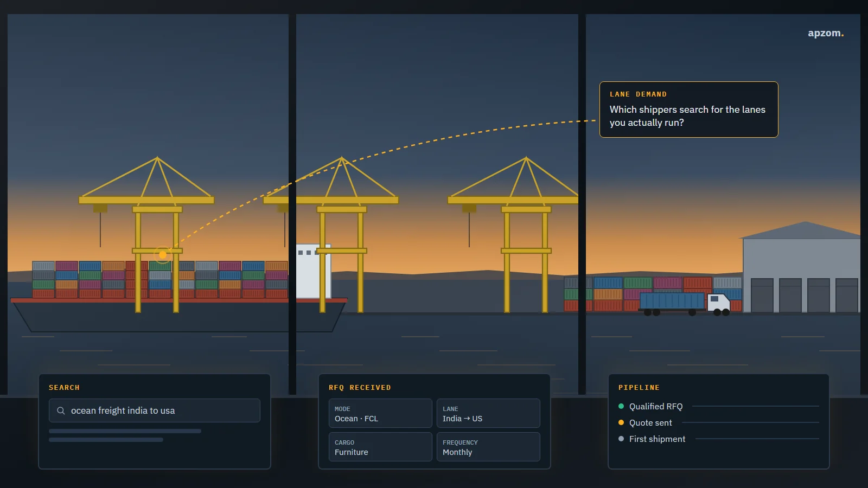Open the Lane Demand callout card

point(688,110)
